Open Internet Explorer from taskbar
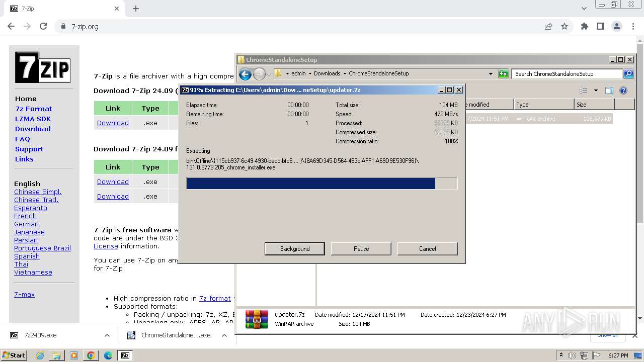644x362 pixels. coord(40,355)
